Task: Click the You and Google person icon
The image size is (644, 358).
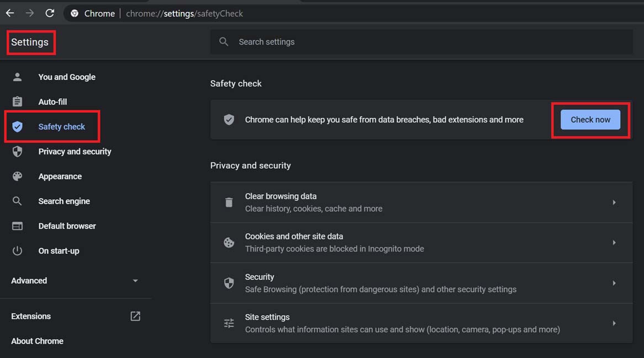Action: coord(17,77)
